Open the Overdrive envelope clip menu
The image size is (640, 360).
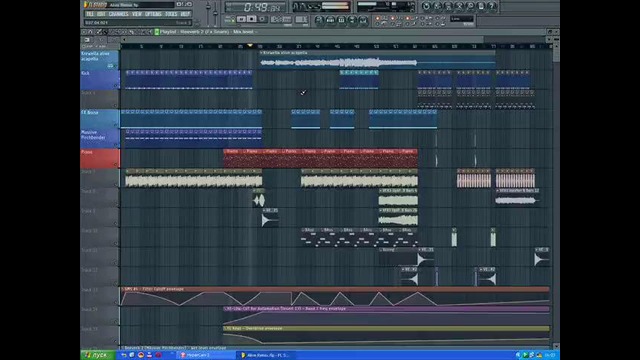tap(226, 328)
